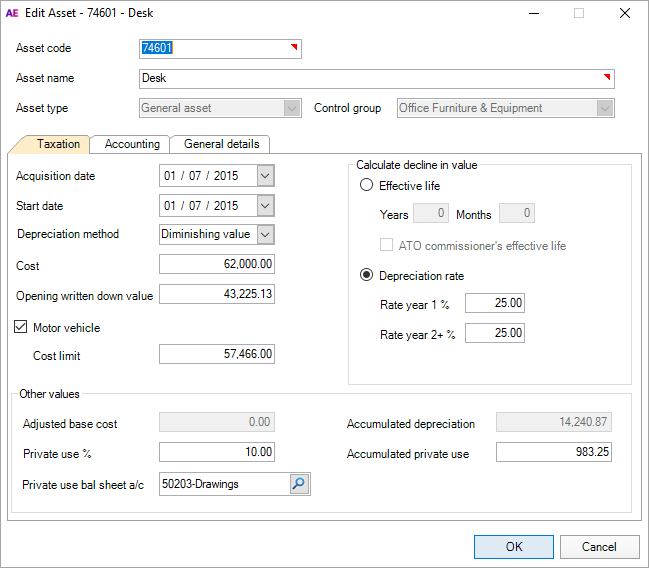The width and height of the screenshot is (649, 568).
Task: Open the General details tab
Action: pyautogui.click(x=220, y=144)
